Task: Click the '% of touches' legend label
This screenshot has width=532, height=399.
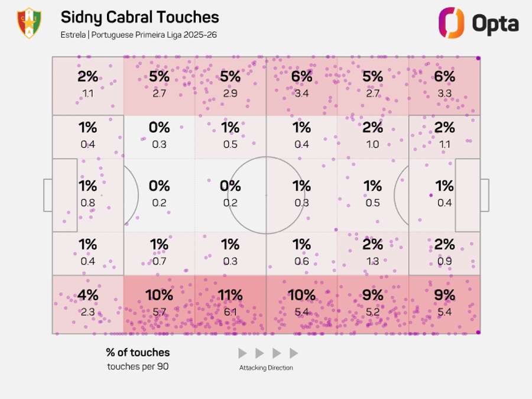Action: (x=138, y=352)
